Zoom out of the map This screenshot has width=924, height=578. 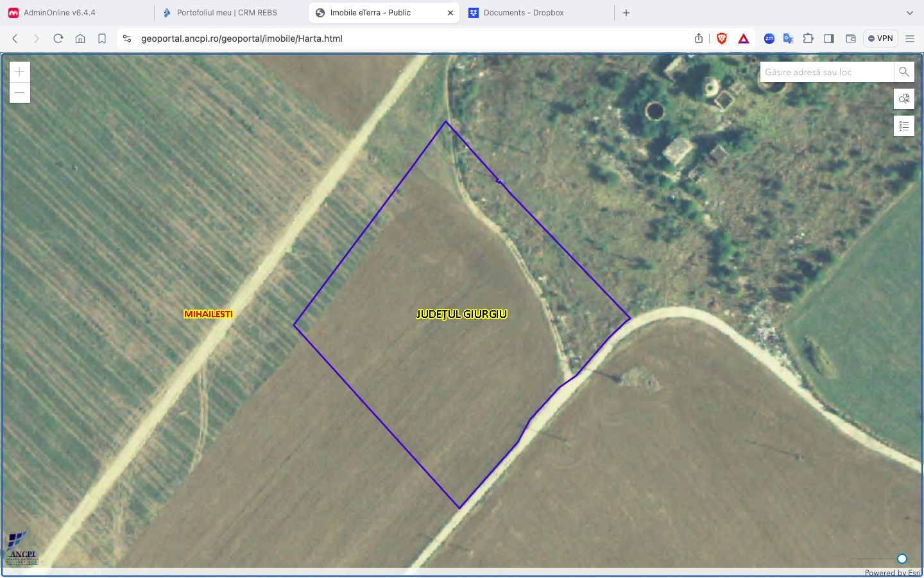coord(20,93)
